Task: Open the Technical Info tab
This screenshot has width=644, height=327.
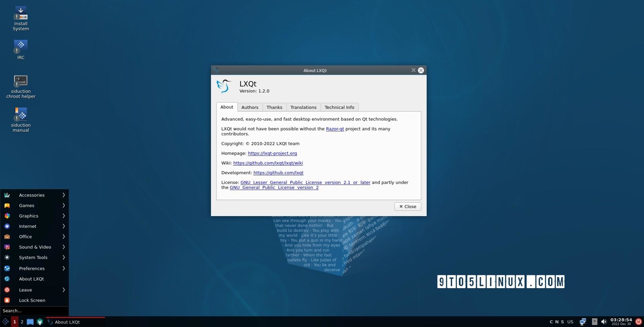Action: tap(339, 107)
